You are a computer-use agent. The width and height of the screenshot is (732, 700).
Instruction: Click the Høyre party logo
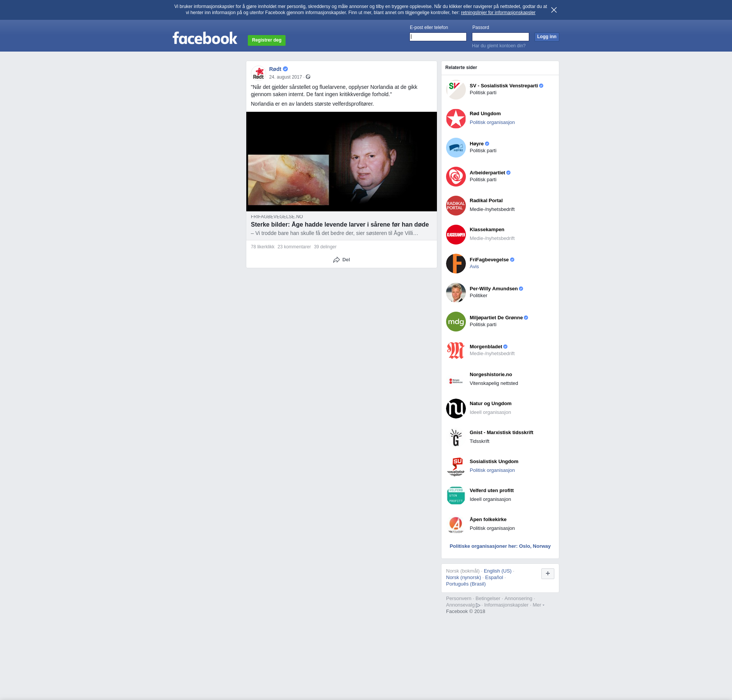456,148
